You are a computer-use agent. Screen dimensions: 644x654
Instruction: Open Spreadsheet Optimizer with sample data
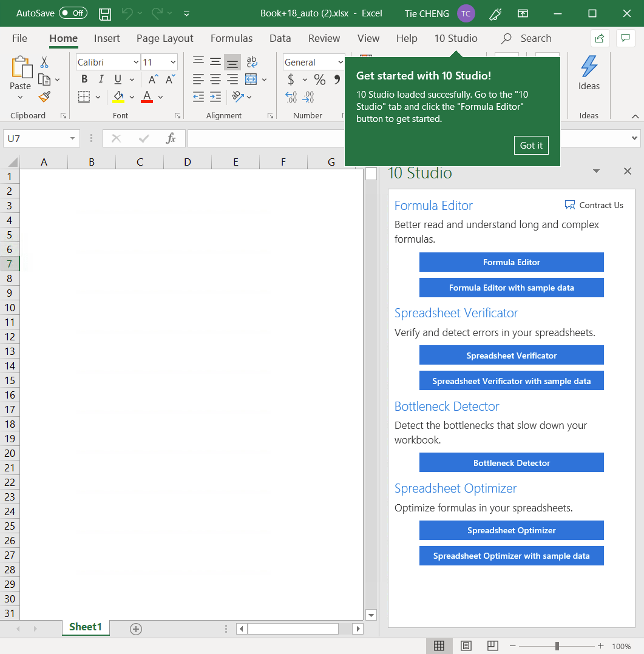pyautogui.click(x=511, y=556)
